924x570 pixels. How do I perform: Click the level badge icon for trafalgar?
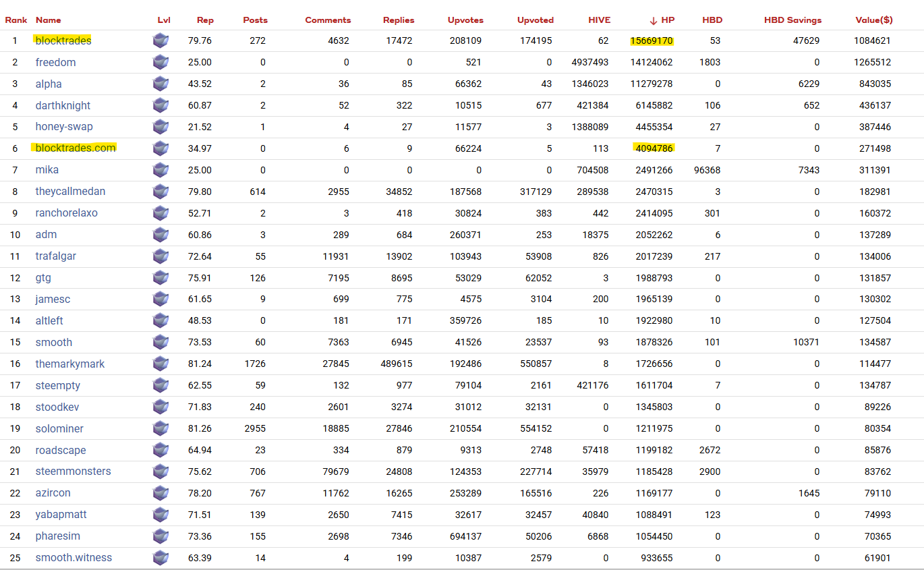161,256
